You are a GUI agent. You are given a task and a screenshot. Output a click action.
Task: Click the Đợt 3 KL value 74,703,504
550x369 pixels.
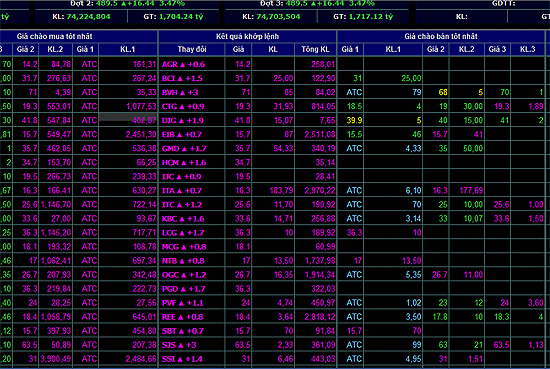[278, 16]
